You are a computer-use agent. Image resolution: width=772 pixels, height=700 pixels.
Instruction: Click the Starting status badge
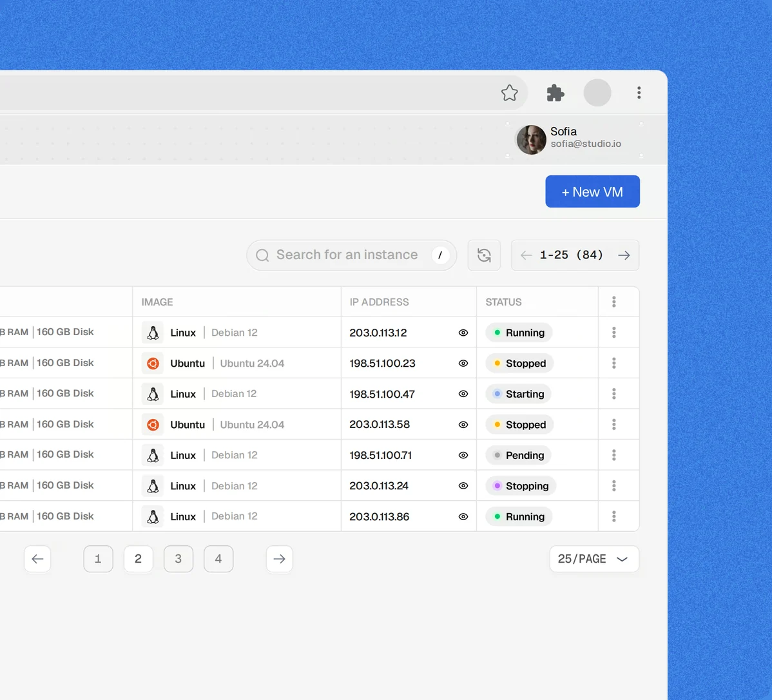pyautogui.click(x=519, y=394)
